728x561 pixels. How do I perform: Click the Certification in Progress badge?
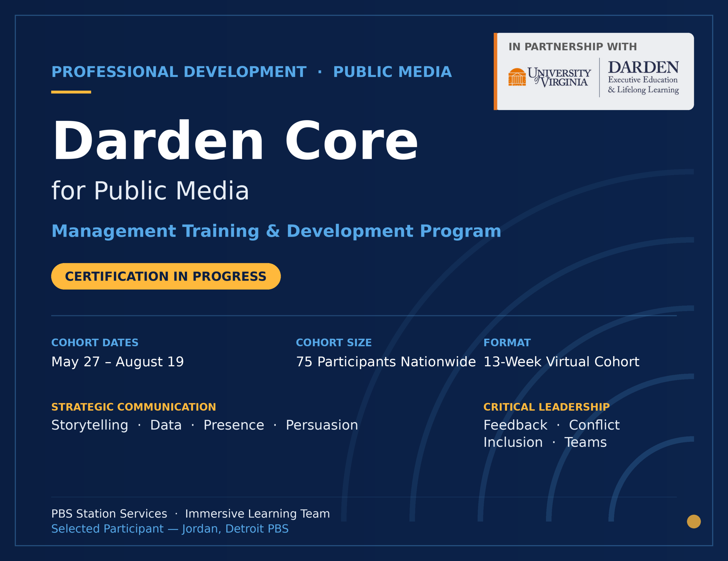[166, 276]
